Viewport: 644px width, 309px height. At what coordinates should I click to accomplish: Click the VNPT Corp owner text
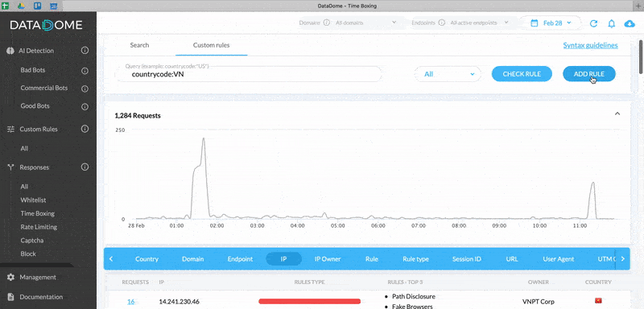click(x=539, y=302)
